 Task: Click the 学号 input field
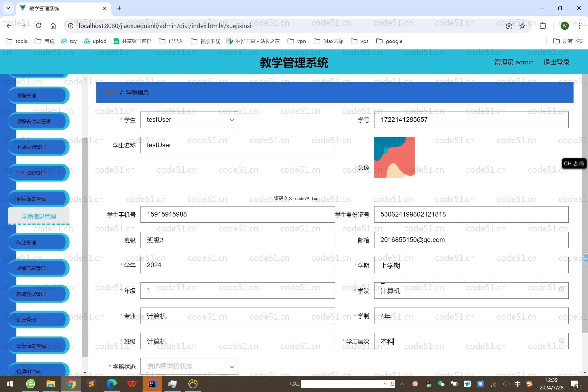[471, 120]
